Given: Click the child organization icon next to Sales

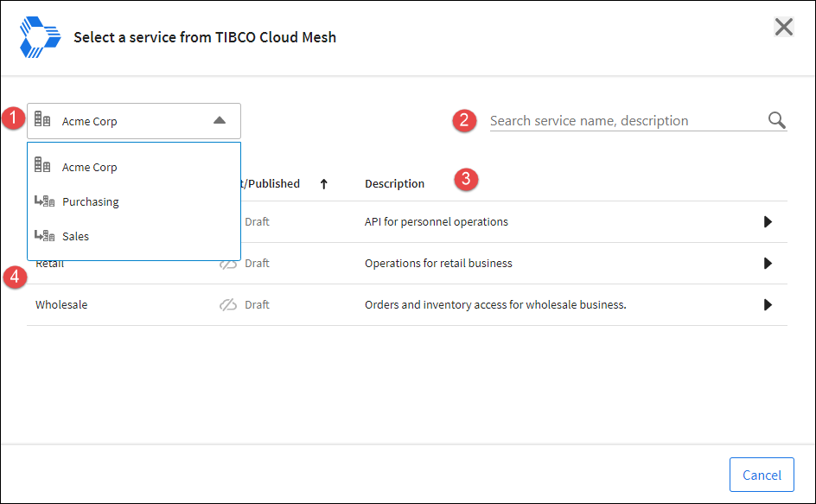Looking at the screenshot, I should [44, 236].
